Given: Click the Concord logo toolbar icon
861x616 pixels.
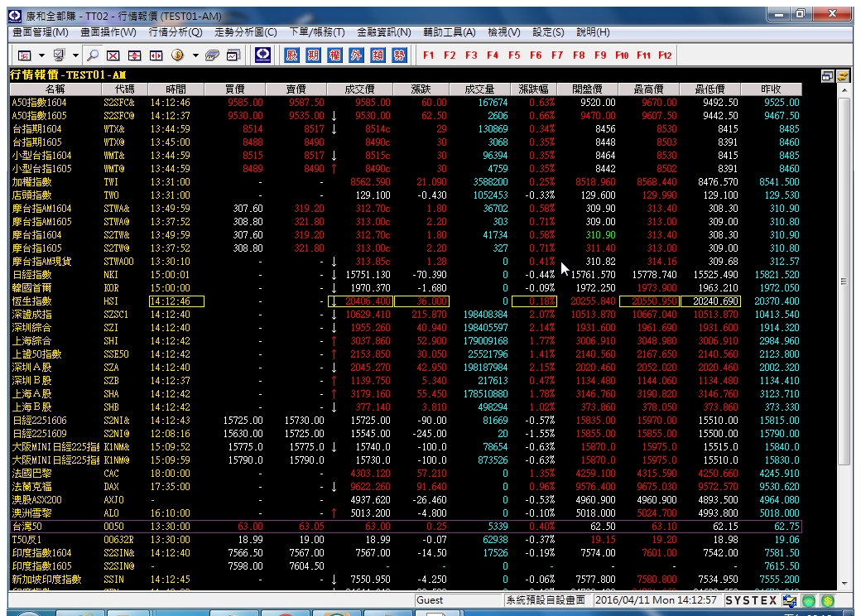Looking at the screenshot, I should (x=263, y=55).
